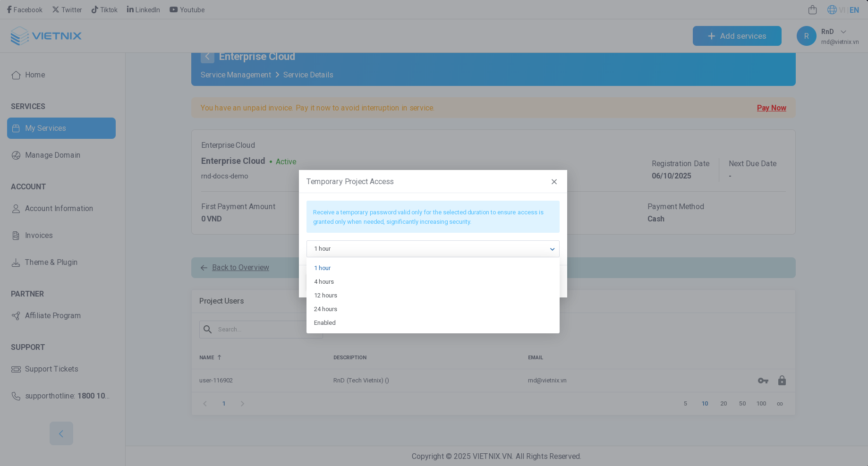The image size is (868, 466).
Task: Set page size to 50 rows
Action: (742, 404)
